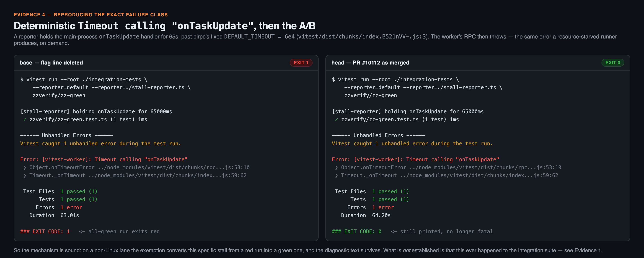Select the "[stall-reporter] holding onTaskUpdate" line in head panel
This screenshot has width=644, height=258.
pyautogui.click(x=408, y=111)
